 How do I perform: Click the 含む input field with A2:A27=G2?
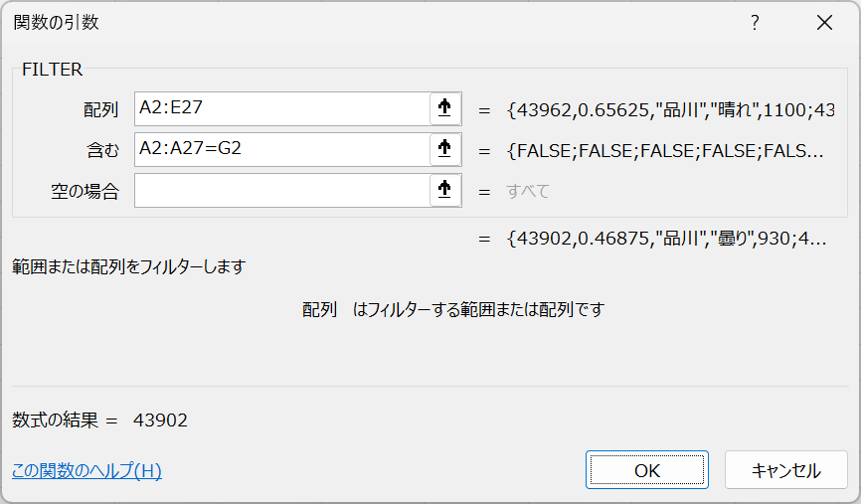point(281,150)
